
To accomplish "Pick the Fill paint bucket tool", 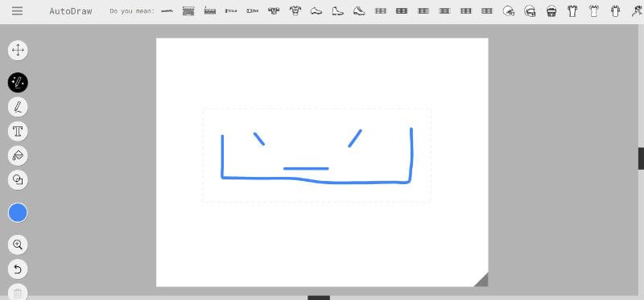I will click(18, 155).
